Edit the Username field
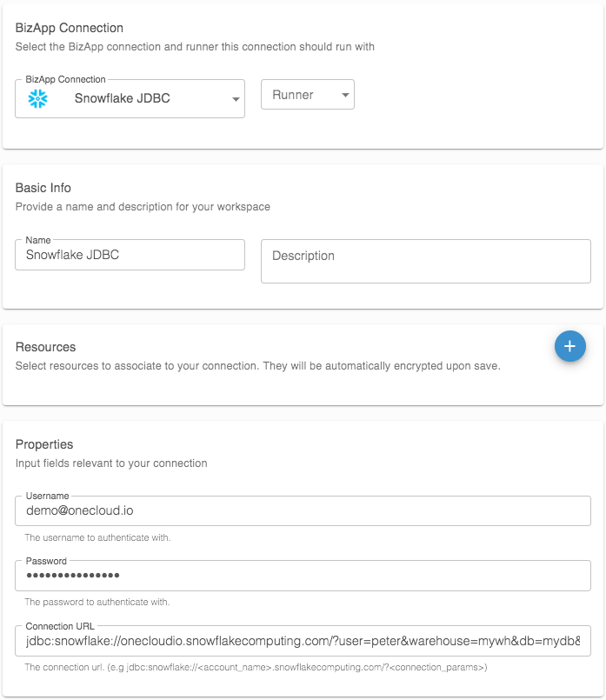Image resolution: width=606 pixels, height=700 pixels. [303, 511]
